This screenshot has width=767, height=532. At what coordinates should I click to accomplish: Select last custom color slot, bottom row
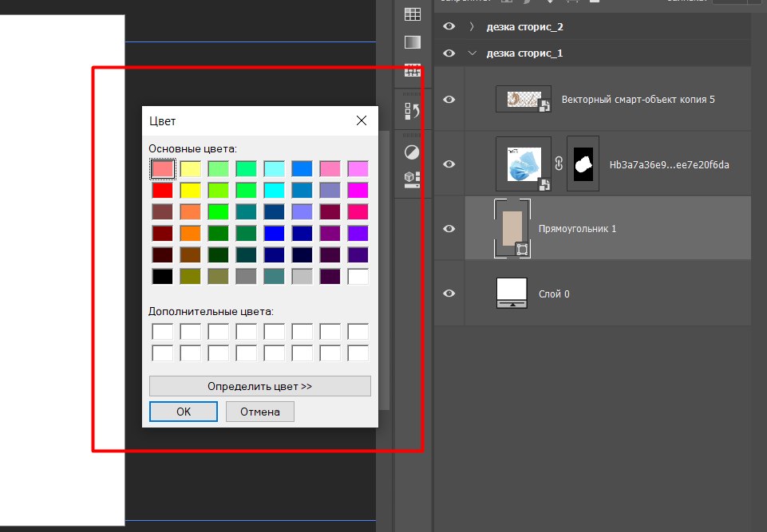pos(358,353)
